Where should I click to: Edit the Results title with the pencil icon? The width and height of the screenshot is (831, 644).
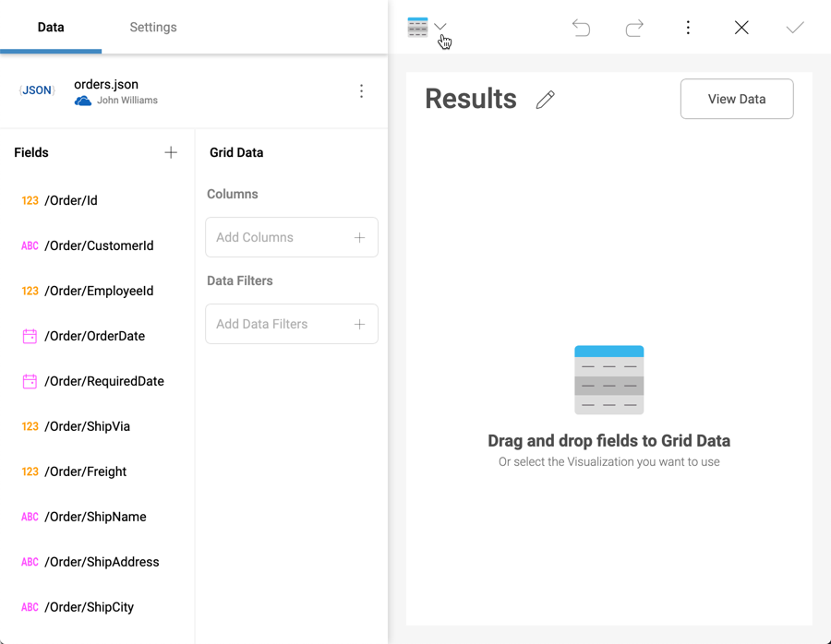[546, 100]
